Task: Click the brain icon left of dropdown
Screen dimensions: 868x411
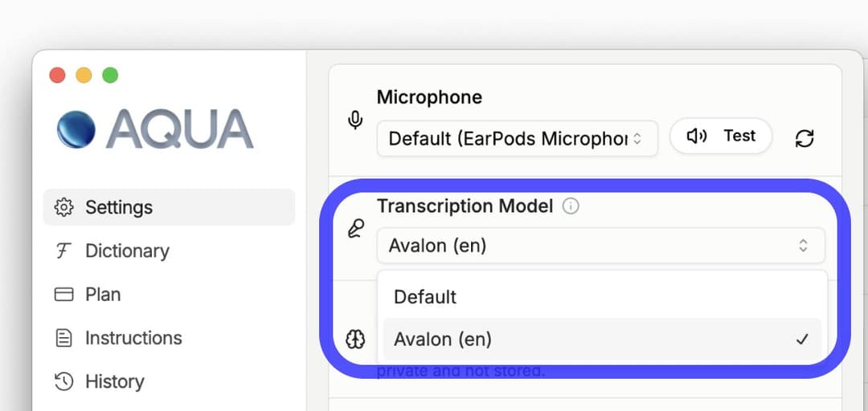Action: tap(354, 339)
